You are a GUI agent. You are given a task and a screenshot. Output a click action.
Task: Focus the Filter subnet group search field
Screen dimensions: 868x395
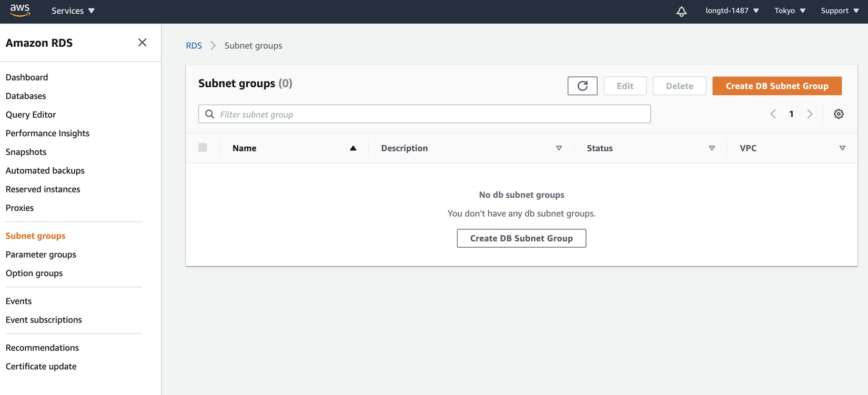(431, 114)
